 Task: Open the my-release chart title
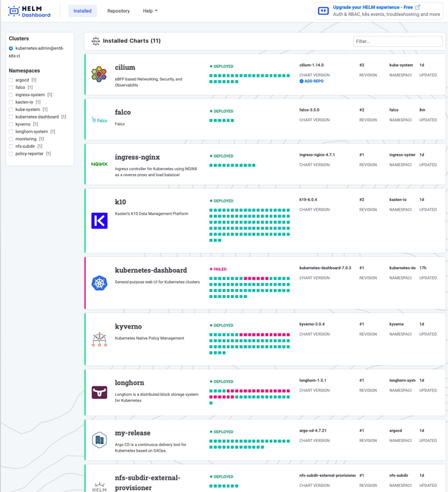[132, 432]
